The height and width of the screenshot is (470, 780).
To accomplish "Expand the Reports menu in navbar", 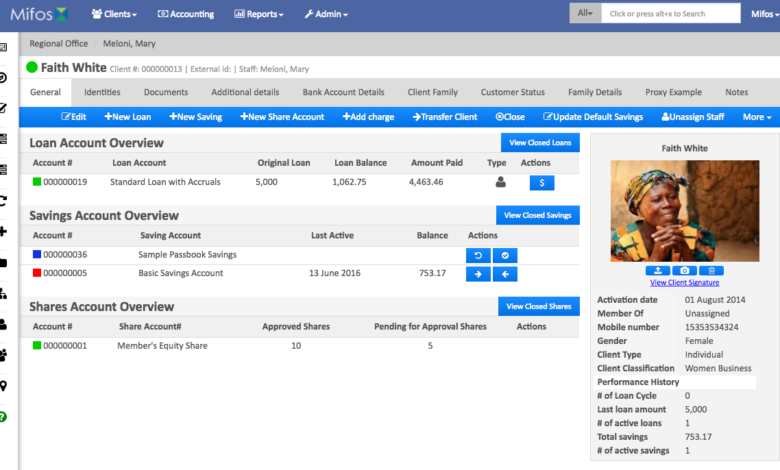I will [x=259, y=14].
